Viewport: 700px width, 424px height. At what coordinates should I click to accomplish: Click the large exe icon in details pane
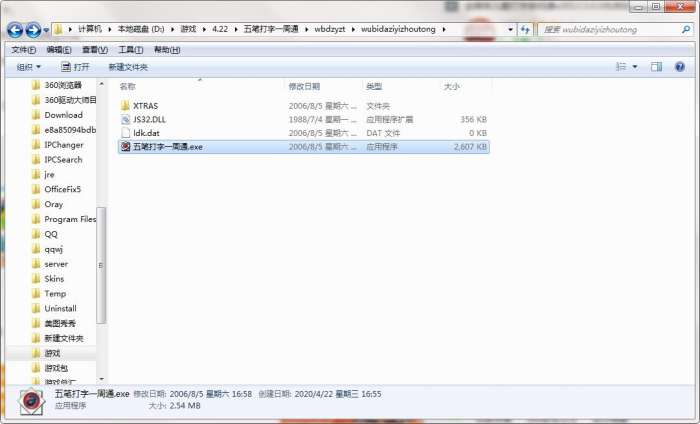(x=31, y=401)
